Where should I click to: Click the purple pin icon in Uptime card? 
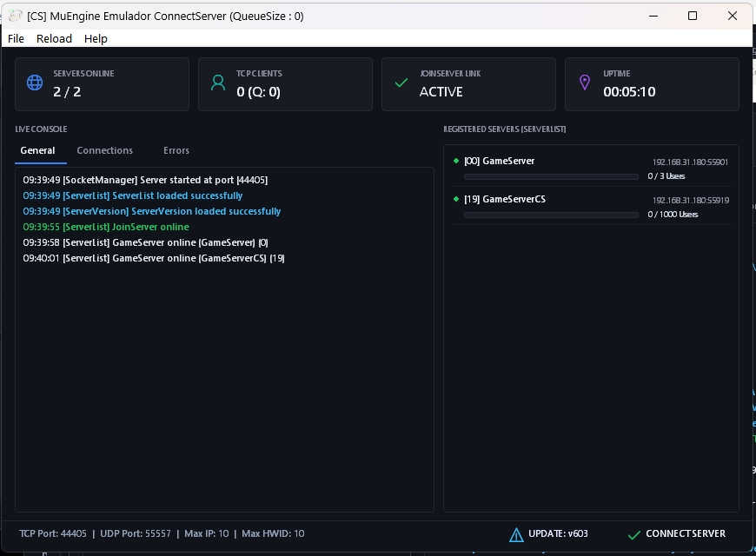point(584,83)
